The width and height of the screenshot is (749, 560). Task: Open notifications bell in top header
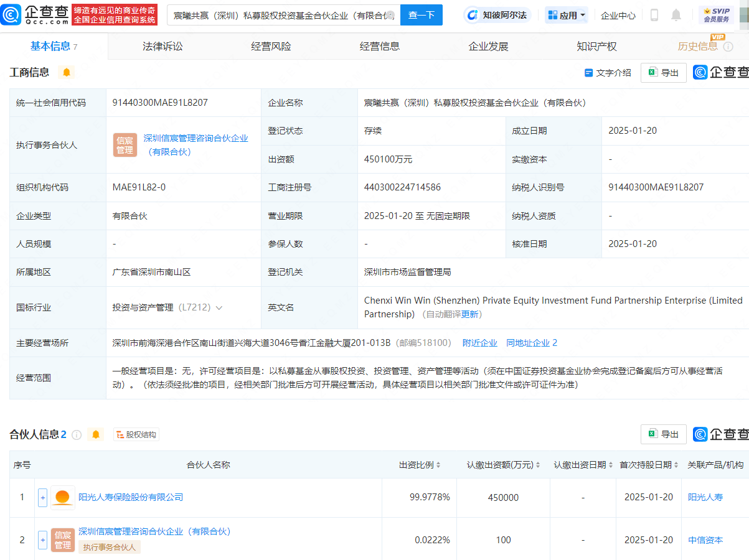coord(676,15)
